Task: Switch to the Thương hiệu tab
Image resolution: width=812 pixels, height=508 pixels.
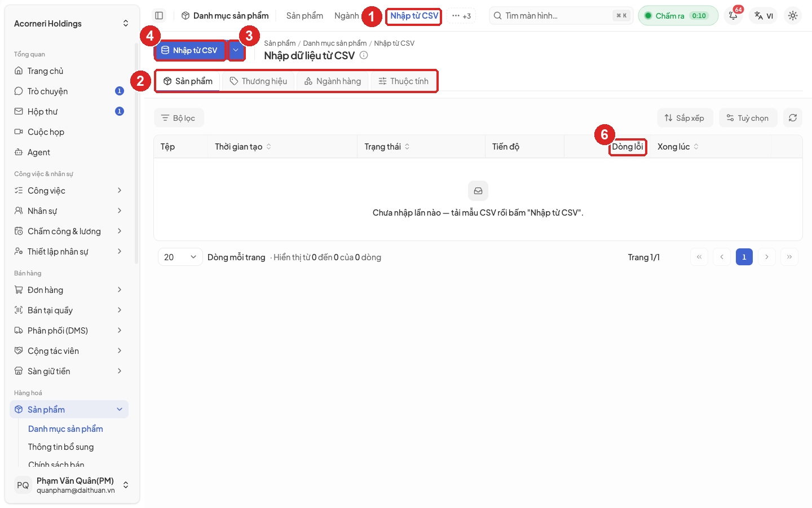Action: pos(258,81)
